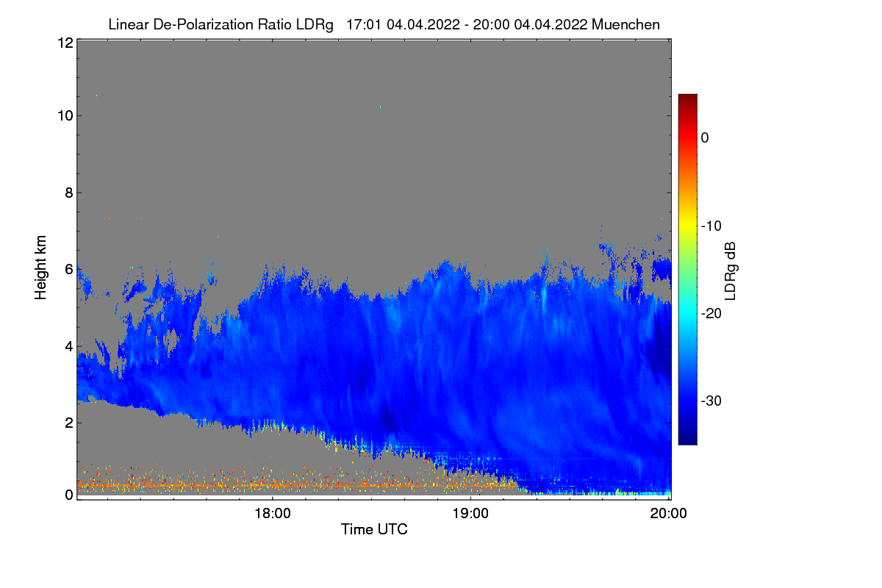Click the date range '17:01 04.04.2022 - 20:00 04.04.2022'
Screen dimensions: 882x588
[466, 24]
